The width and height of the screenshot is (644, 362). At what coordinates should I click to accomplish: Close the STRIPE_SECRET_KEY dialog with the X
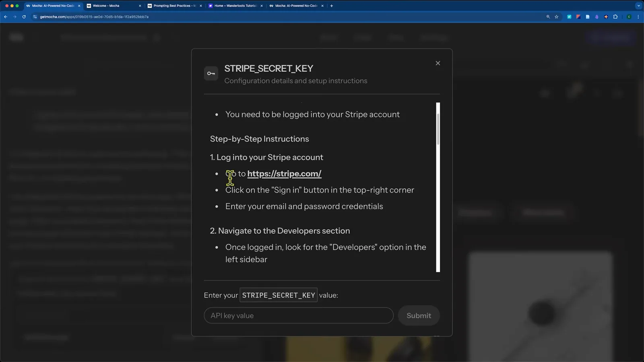438,63
